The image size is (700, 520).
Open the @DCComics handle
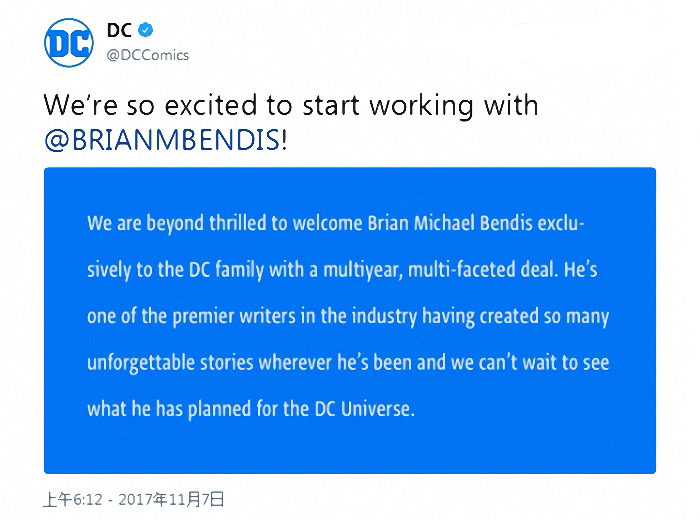tap(148, 55)
